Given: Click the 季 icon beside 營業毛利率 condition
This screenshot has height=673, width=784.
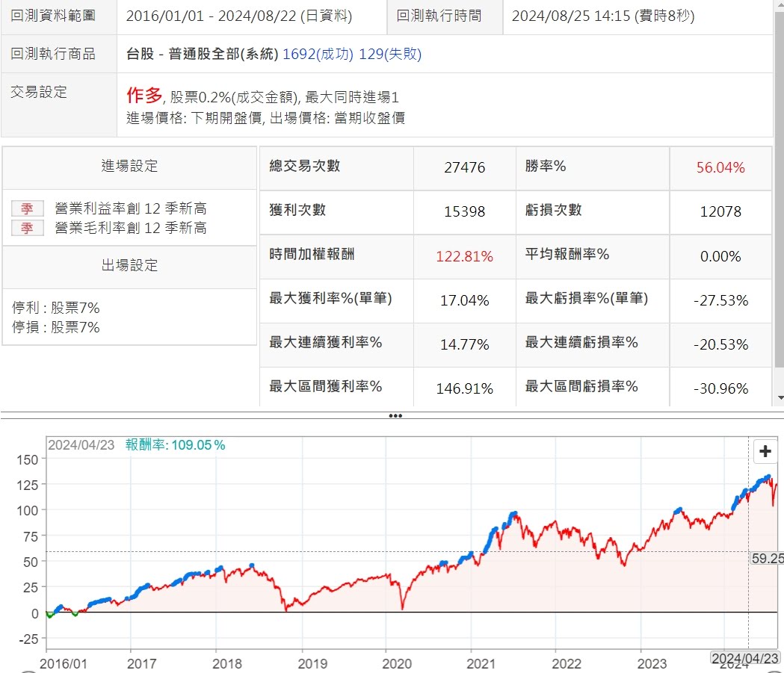Looking at the screenshot, I should click(x=27, y=228).
